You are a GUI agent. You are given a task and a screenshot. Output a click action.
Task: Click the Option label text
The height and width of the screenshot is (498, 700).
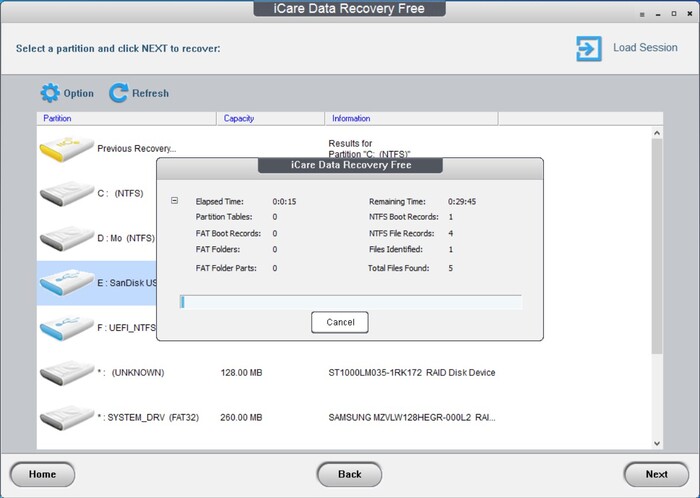[x=79, y=93]
